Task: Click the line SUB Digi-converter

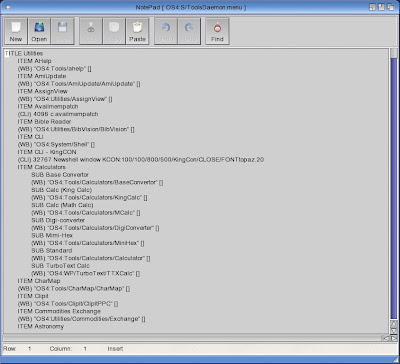Action: (x=58, y=220)
